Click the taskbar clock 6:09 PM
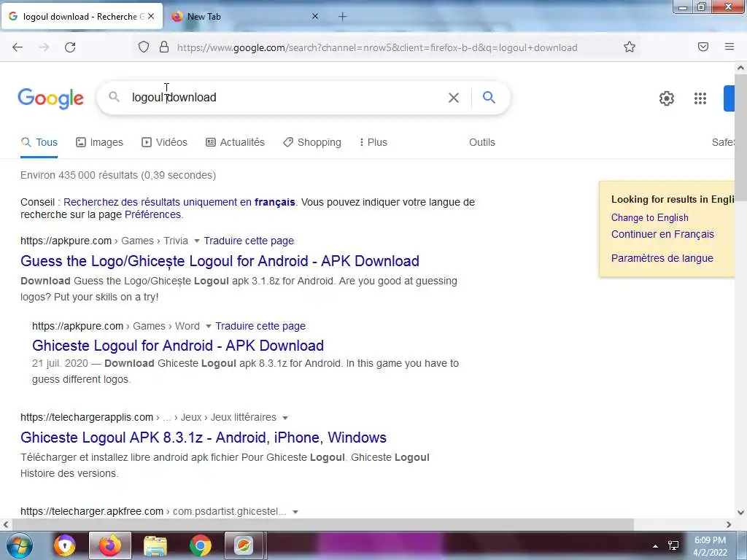Image resolution: width=747 pixels, height=560 pixels. pyautogui.click(x=710, y=540)
